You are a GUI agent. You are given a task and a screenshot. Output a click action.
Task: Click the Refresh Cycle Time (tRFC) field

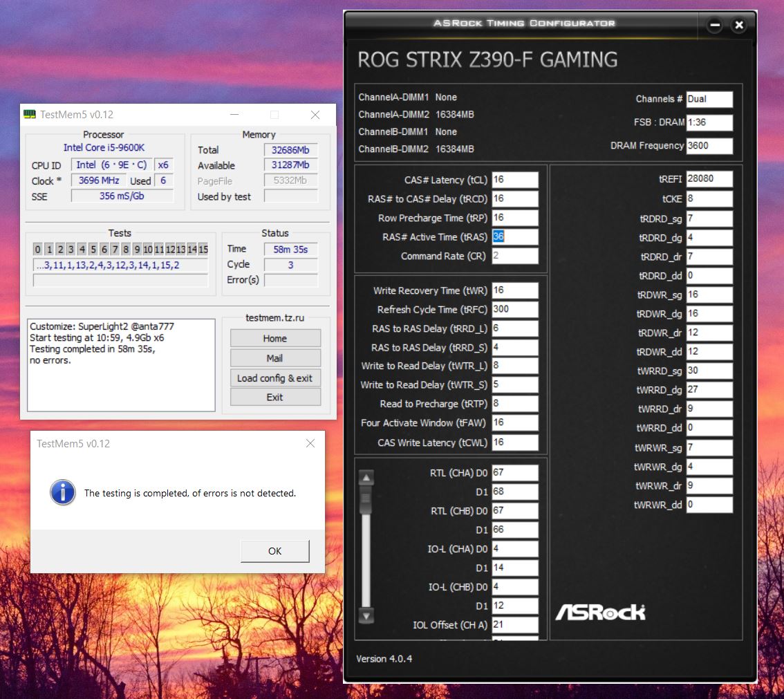point(515,310)
